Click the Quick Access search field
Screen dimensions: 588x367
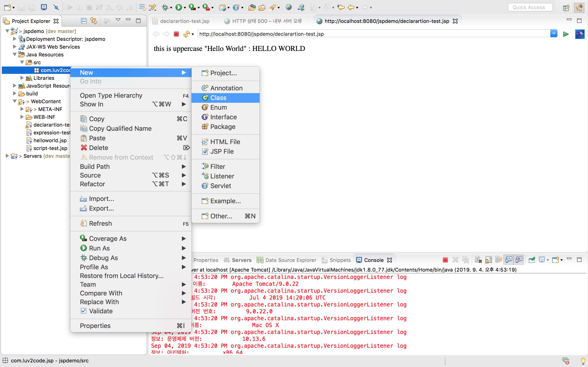530,7
